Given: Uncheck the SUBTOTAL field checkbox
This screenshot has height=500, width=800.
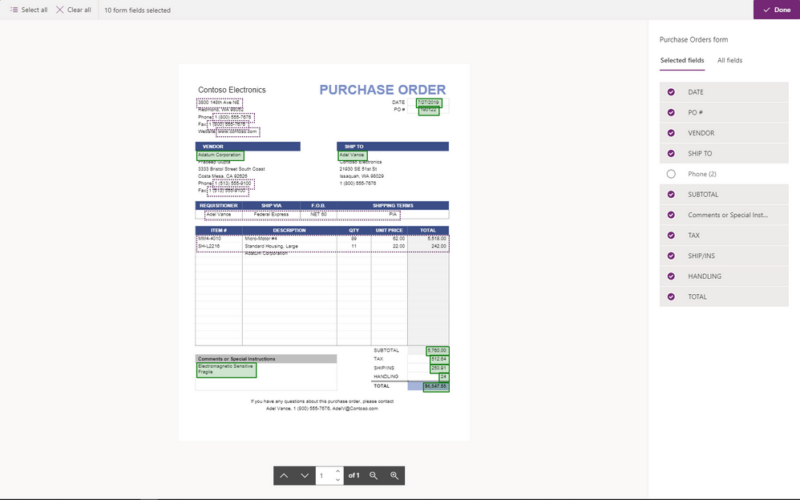Looking at the screenshot, I should tap(671, 194).
